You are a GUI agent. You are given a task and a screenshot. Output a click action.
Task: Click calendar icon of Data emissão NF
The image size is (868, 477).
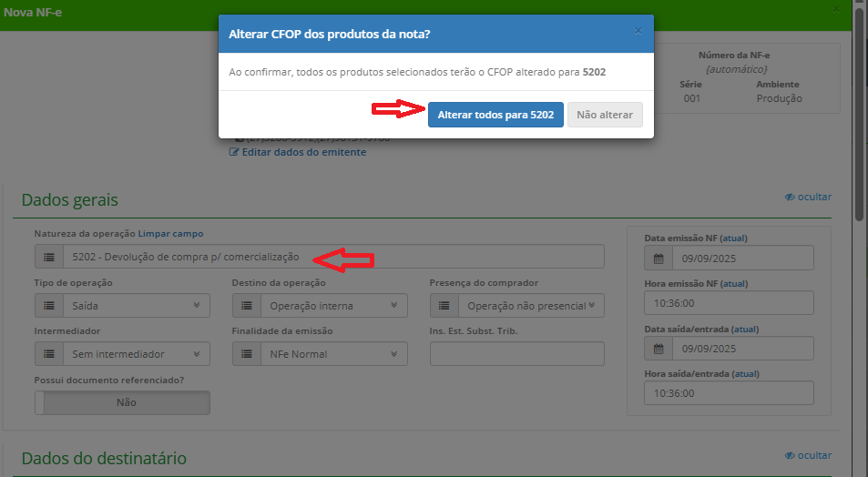click(x=659, y=258)
